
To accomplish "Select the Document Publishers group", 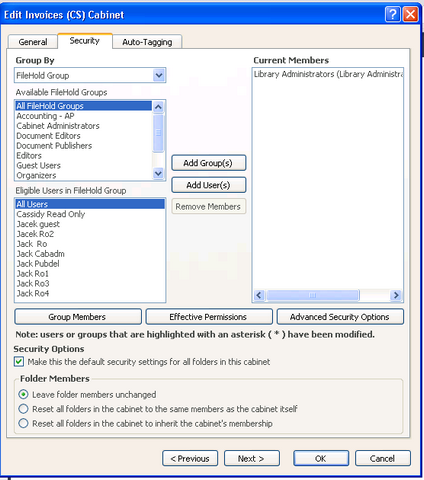I will 83,146.
